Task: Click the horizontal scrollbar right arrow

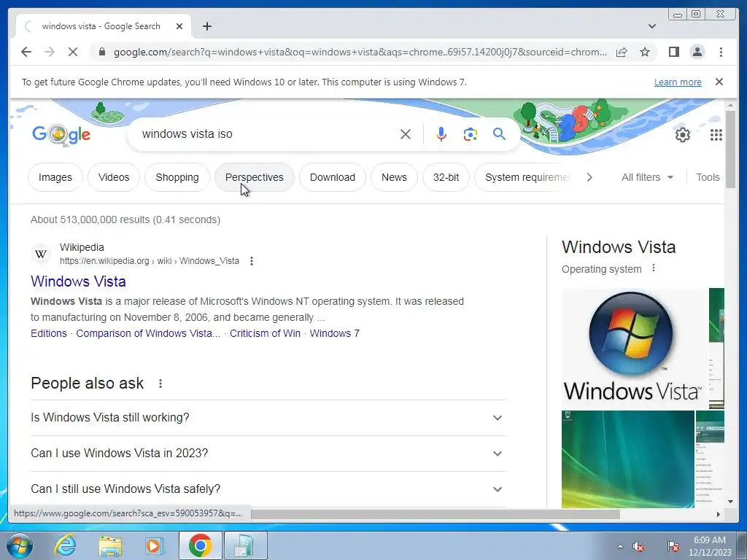Action: pos(719,514)
